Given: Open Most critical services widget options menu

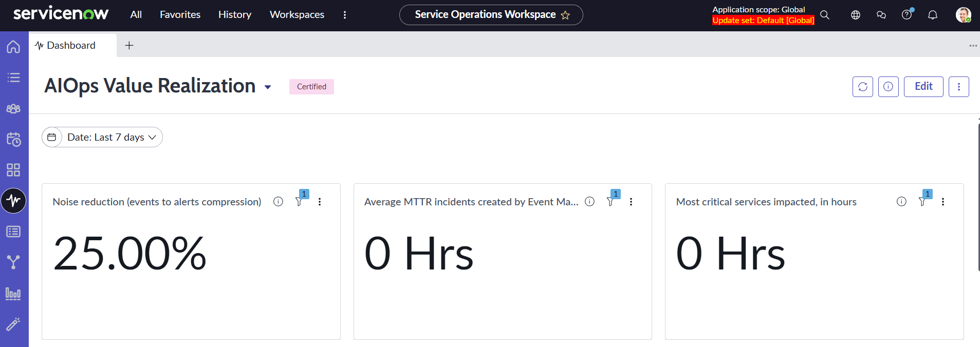Looking at the screenshot, I should (x=943, y=202).
